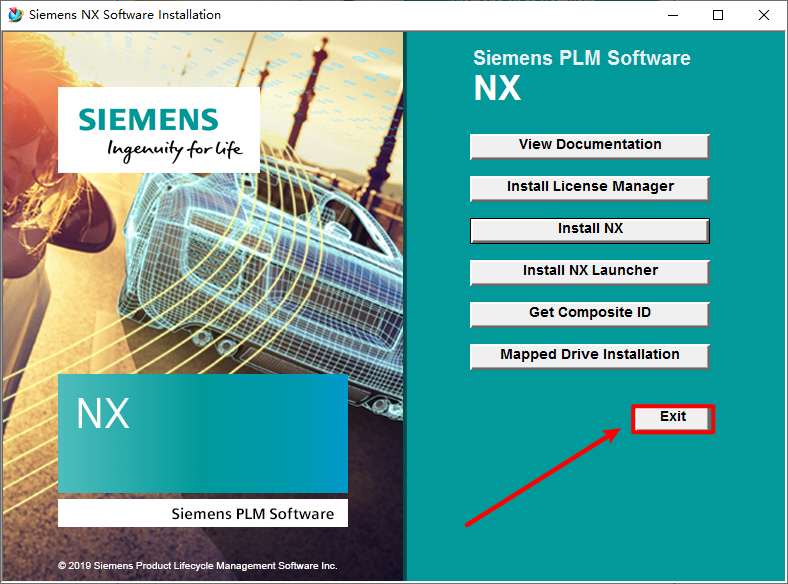
Task: Choose Mapped Drive Installation
Action: tap(589, 355)
